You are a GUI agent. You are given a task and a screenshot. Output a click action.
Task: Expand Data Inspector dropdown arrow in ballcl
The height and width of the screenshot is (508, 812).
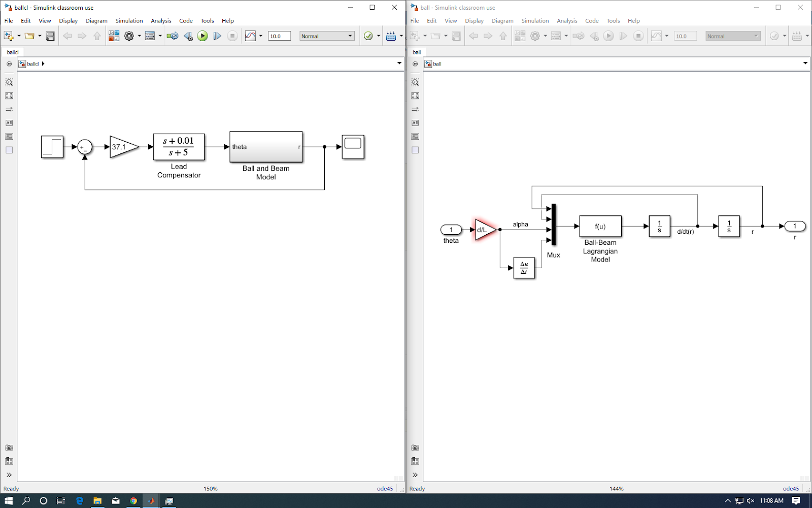click(x=261, y=36)
